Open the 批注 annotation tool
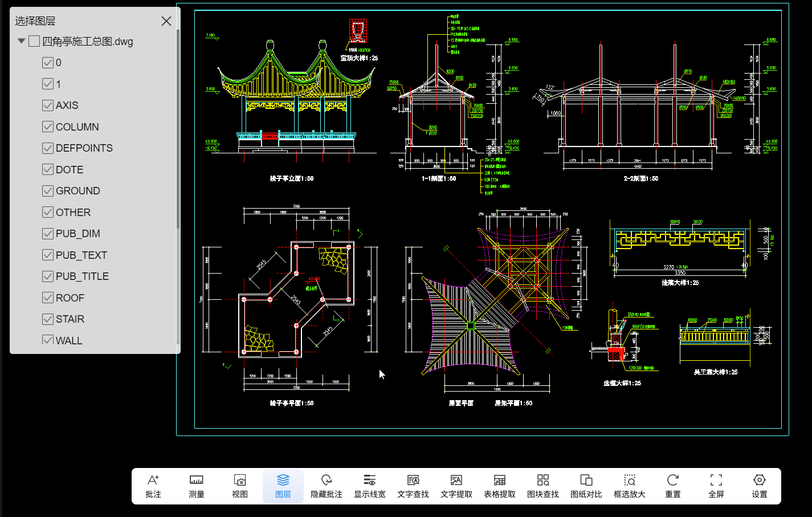The height and width of the screenshot is (517, 812). 153,486
